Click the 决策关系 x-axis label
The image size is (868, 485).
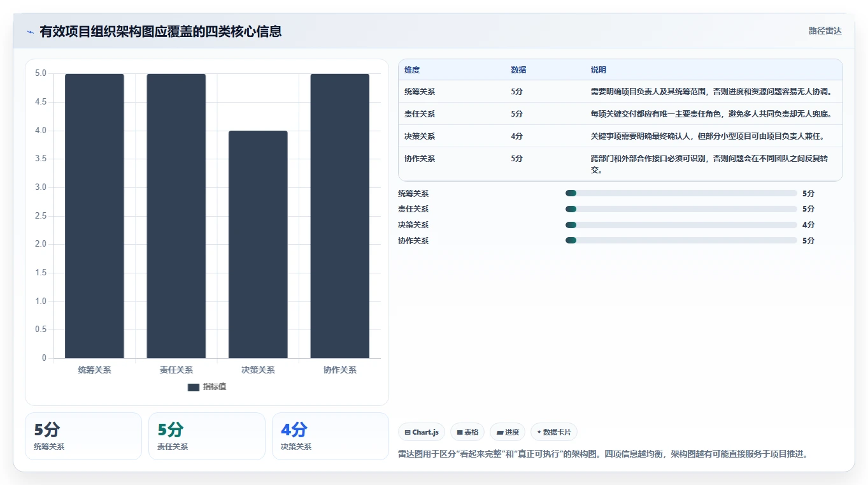pyautogui.click(x=258, y=370)
